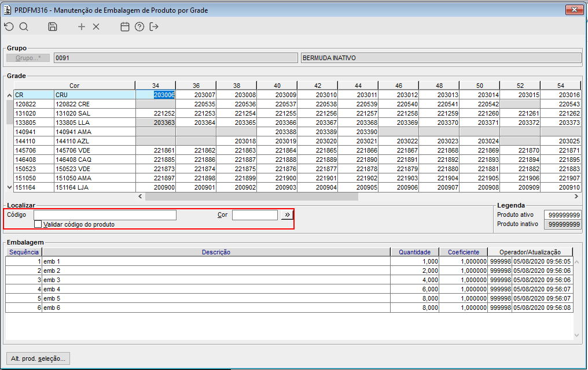Click cell 221866 in the grid
Screen dimensions: 588x370
[x=358, y=150]
